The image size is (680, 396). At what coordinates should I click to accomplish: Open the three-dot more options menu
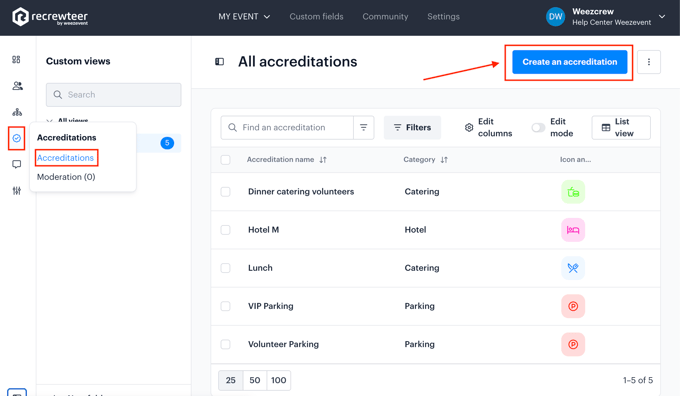point(649,62)
